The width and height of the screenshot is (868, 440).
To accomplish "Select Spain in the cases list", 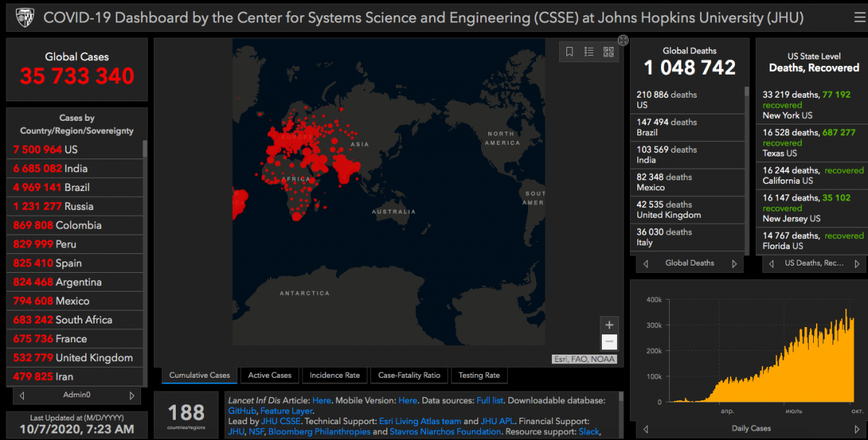I will [x=76, y=263].
